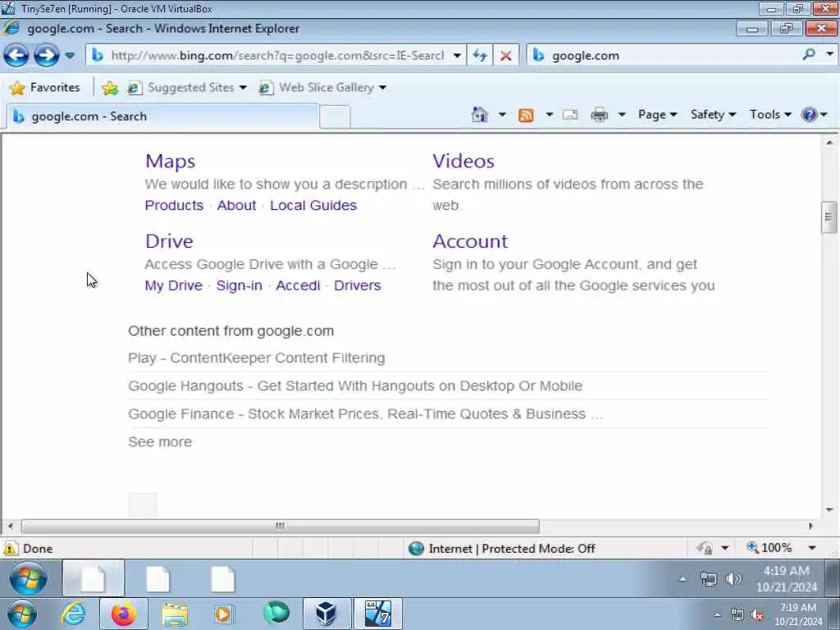This screenshot has height=630, width=840.
Task: Open search provider dropdown arrow
Action: pyautogui.click(x=829, y=55)
